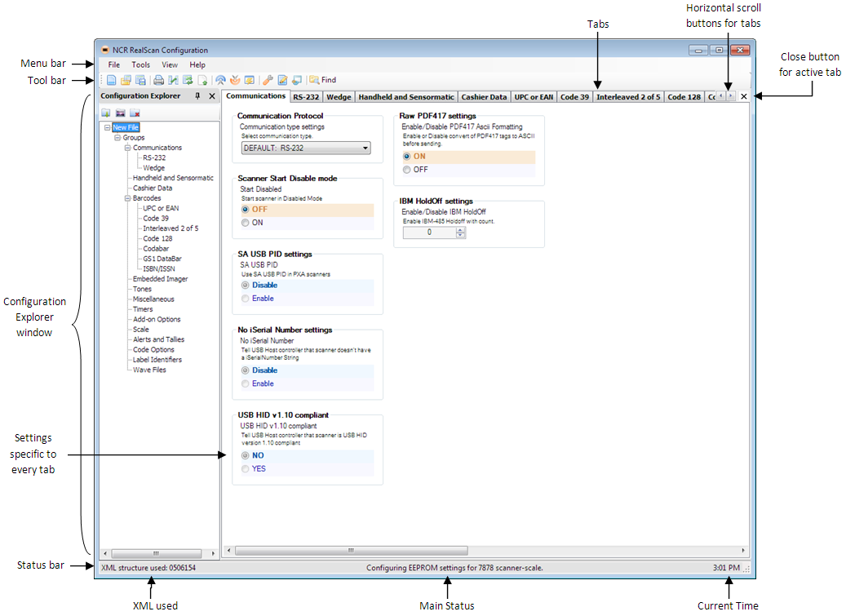Choose YES for USB HID v1.10 compliant

pyautogui.click(x=246, y=469)
